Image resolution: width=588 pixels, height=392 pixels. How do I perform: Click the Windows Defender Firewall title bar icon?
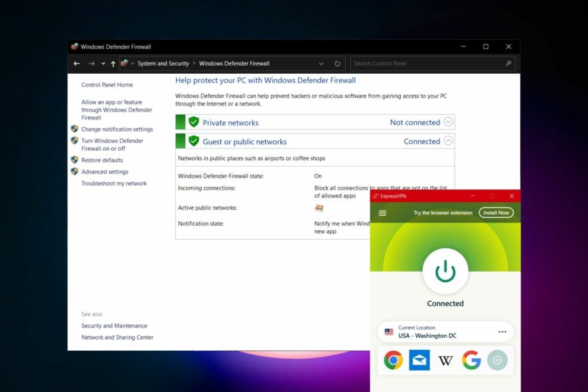click(74, 47)
